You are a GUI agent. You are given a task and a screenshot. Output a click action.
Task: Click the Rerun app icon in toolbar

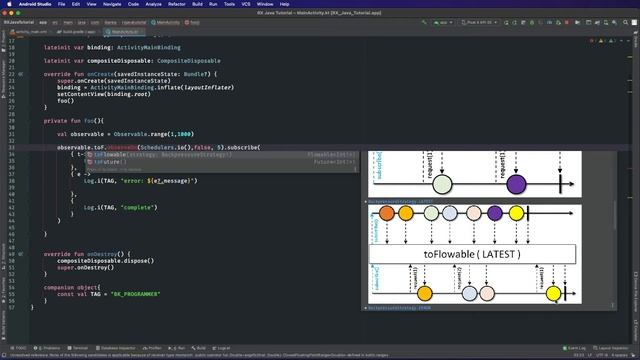(506, 22)
